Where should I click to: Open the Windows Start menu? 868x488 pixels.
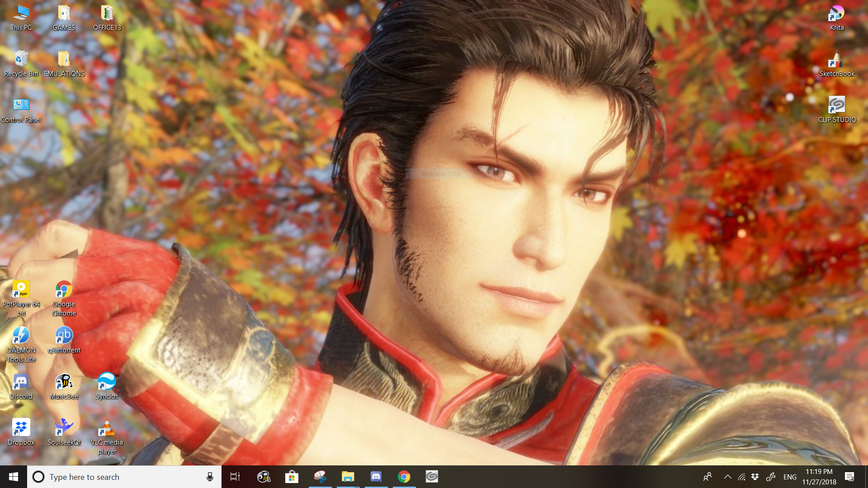[14, 477]
